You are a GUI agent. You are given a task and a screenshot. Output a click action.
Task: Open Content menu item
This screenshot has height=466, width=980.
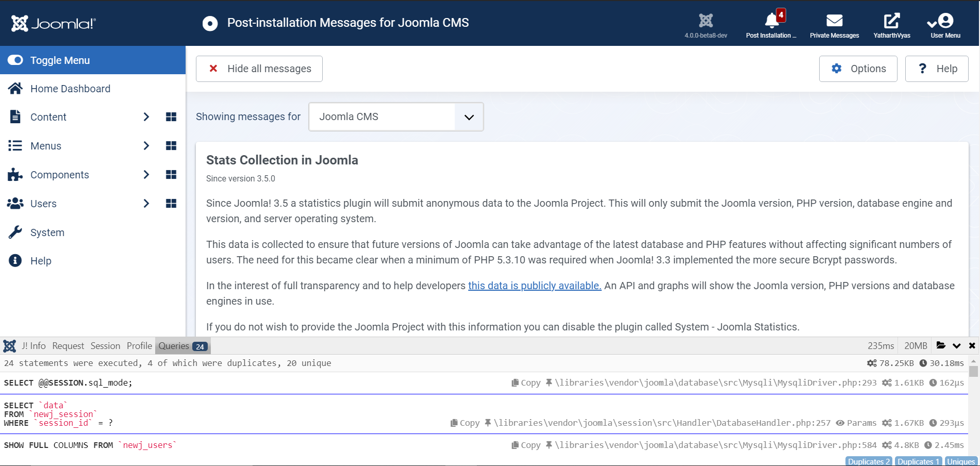pos(48,117)
